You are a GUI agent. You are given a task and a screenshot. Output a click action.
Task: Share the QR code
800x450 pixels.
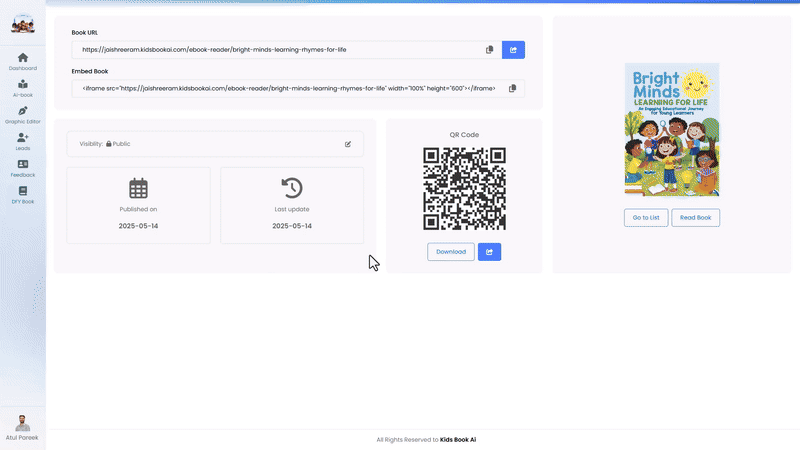(x=489, y=252)
